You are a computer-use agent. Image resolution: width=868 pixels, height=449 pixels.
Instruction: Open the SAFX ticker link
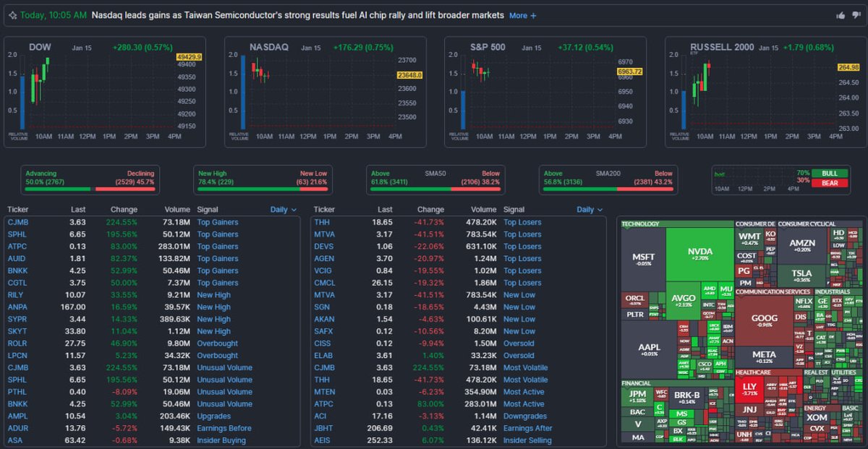pyautogui.click(x=323, y=331)
